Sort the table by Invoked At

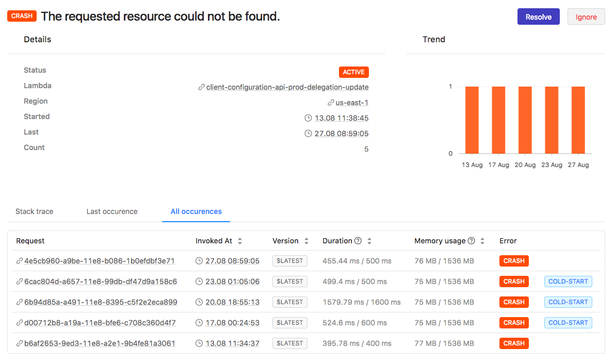pos(240,241)
